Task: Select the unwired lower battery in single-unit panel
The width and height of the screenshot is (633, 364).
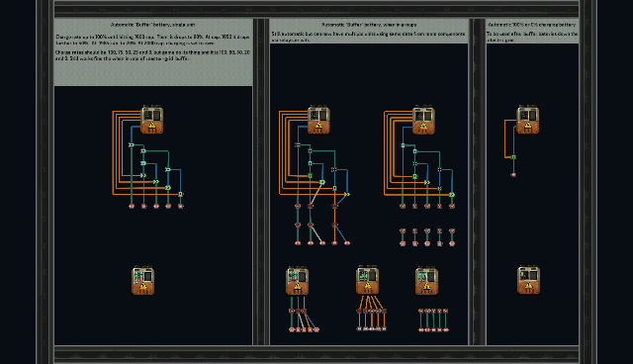Action: [142, 280]
